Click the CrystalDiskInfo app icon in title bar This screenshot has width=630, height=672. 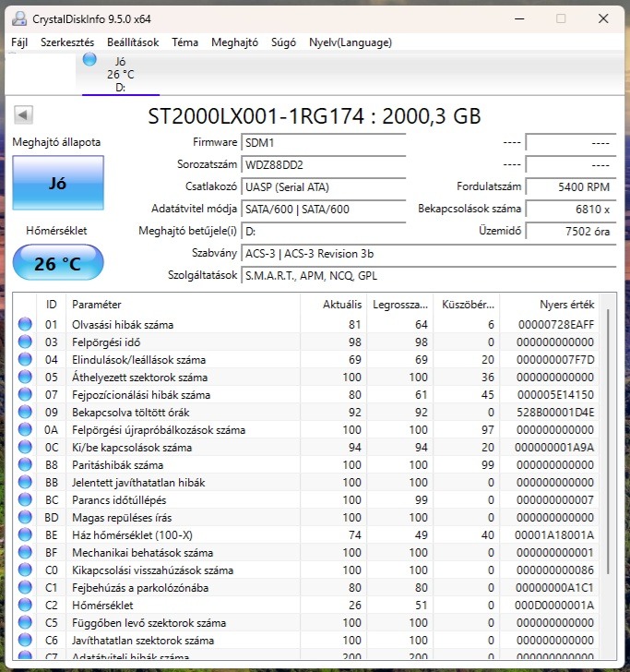pos(19,18)
